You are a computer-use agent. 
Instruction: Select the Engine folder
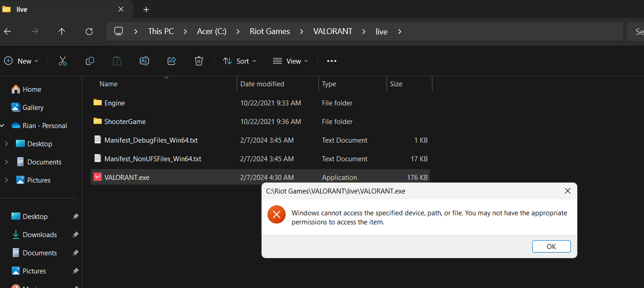(x=114, y=103)
